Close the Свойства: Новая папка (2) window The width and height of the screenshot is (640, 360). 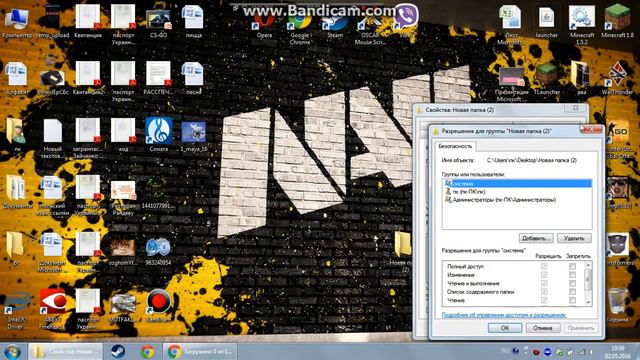tap(576, 108)
